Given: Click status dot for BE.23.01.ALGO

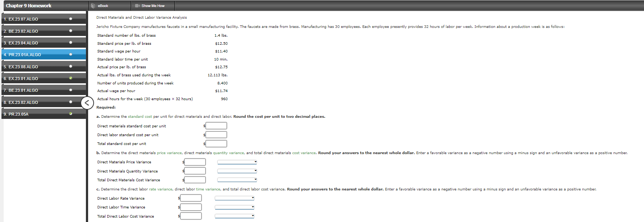Looking at the screenshot, I should tap(70, 90).
